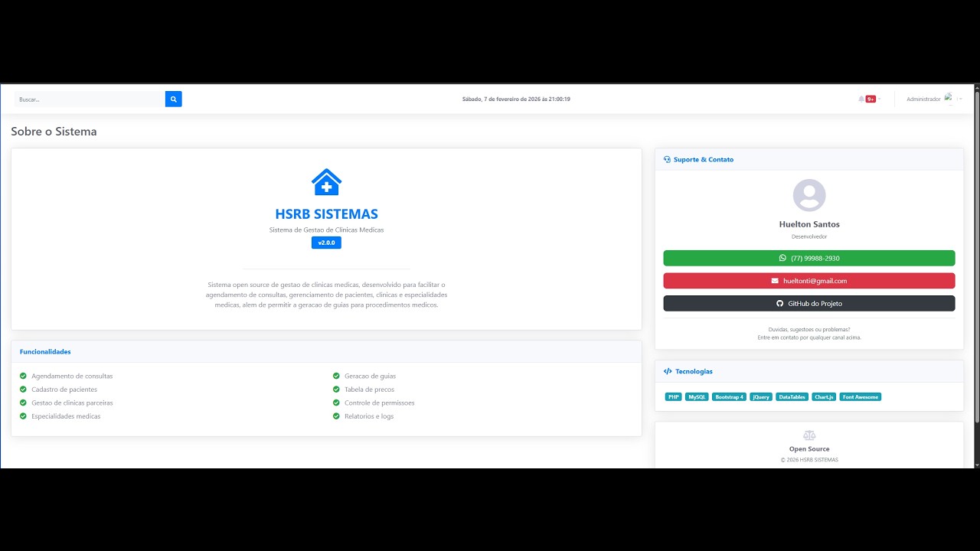Click the balance scale Open Source icon
Image resolution: width=980 pixels, height=551 pixels.
click(x=809, y=435)
